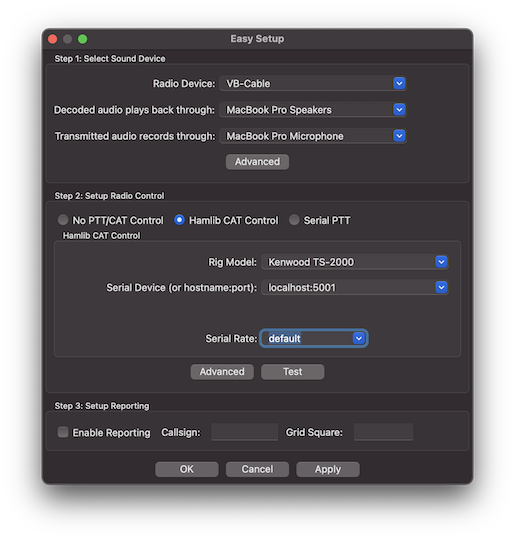Open the Radio Device dropdown arrow
Image resolution: width=515 pixels, height=540 pixels.
pyautogui.click(x=399, y=83)
